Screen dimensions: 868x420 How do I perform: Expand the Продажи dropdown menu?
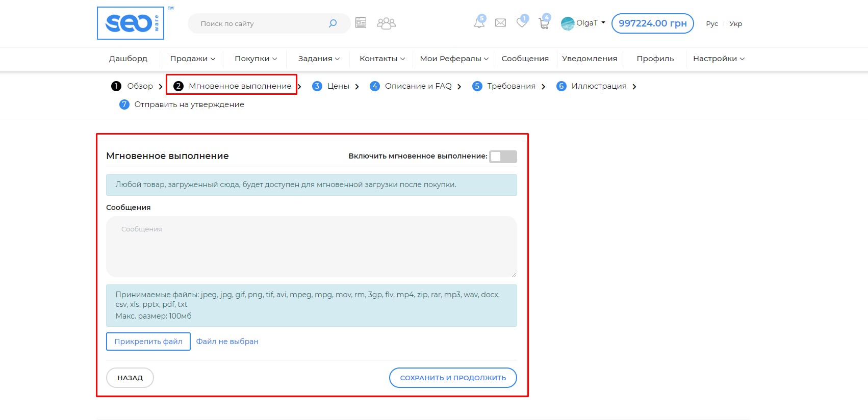pyautogui.click(x=192, y=59)
